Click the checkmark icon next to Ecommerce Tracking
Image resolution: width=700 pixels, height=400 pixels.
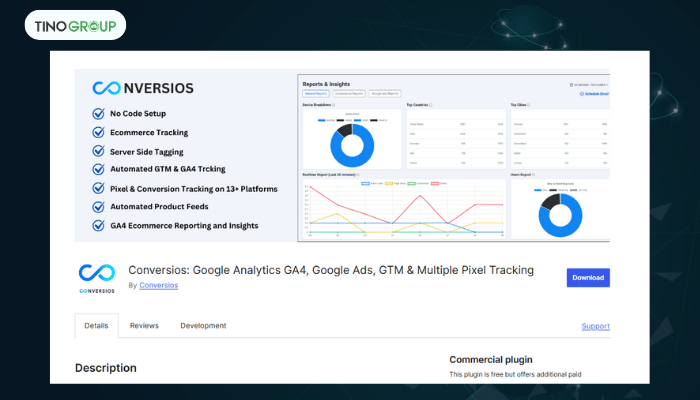point(98,132)
